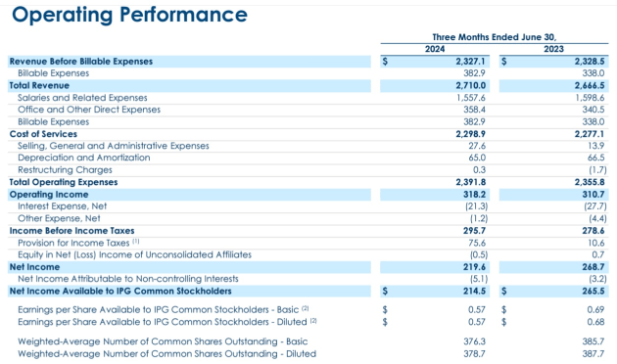Click the 66.5 depreciation value

596,158
